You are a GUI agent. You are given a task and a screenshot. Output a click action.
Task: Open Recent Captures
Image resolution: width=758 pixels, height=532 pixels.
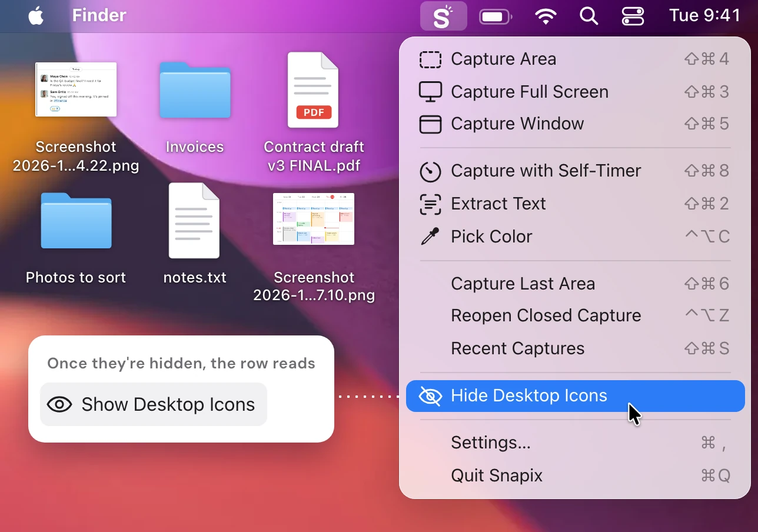coord(576,348)
